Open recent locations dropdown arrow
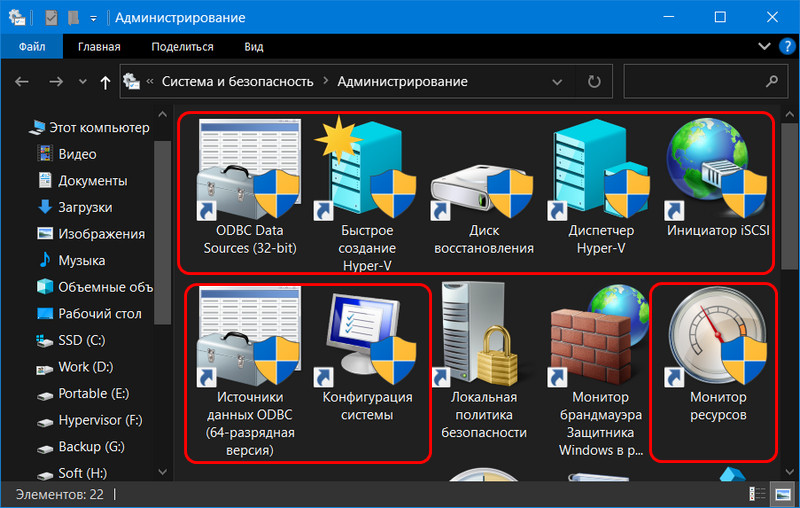Viewport: 800px width, 508px height. point(82,81)
